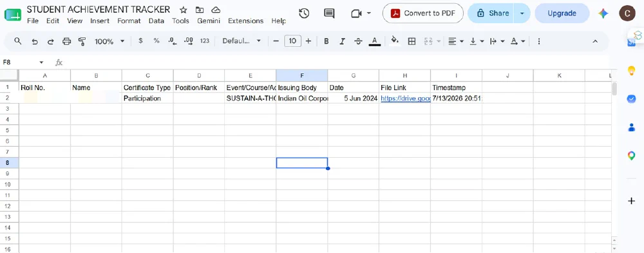The width and height of the screenshot is (644, 253).
Task: Click the merge cells icon
Action: (x=428, y=41)
